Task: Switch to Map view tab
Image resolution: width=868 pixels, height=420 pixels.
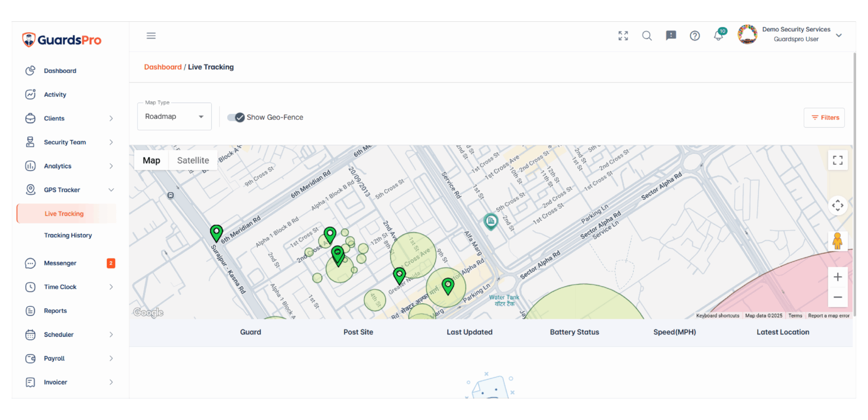Action: pos(151,160)
